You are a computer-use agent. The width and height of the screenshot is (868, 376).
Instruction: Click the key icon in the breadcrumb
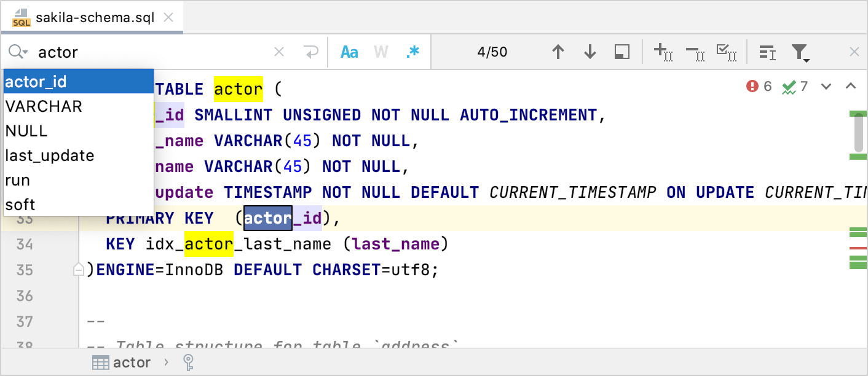coord(189,362)
